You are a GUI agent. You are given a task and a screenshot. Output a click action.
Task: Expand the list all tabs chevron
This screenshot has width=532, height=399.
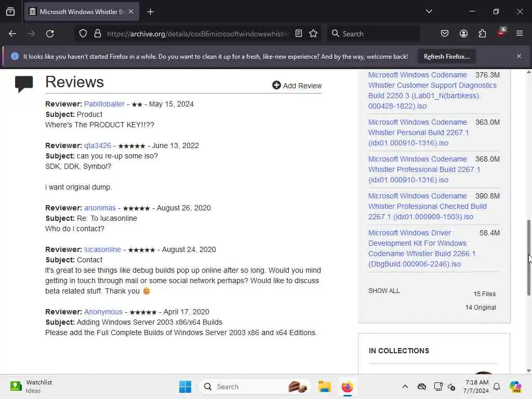[x=429, y=11]
